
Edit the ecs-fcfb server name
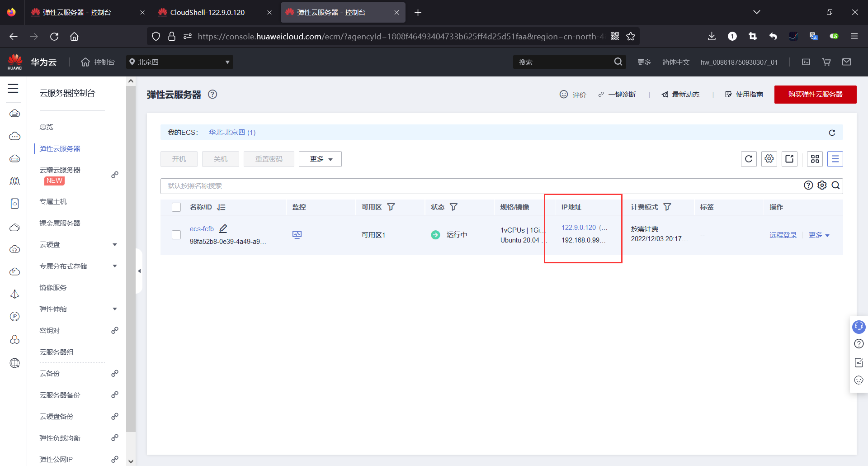click(x=223, y=228)
